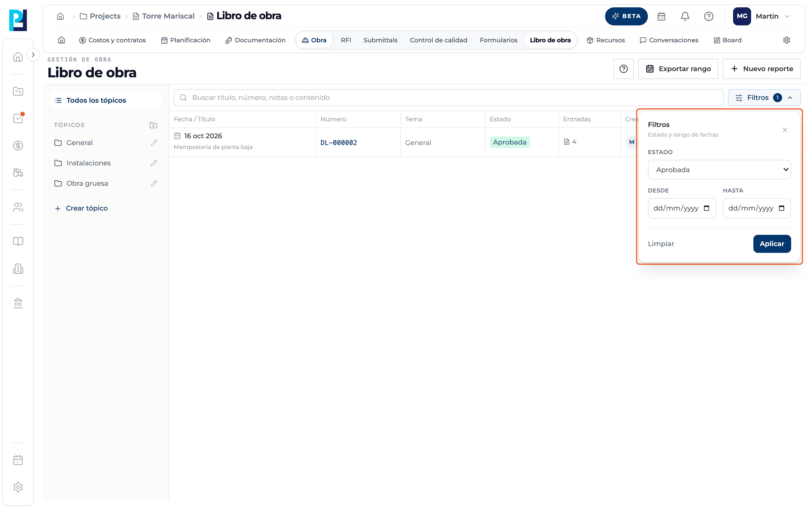This screenshot has height=508, width=812.
Task: Focus the search field Buscar título
Action: click(x=448, y=98)
